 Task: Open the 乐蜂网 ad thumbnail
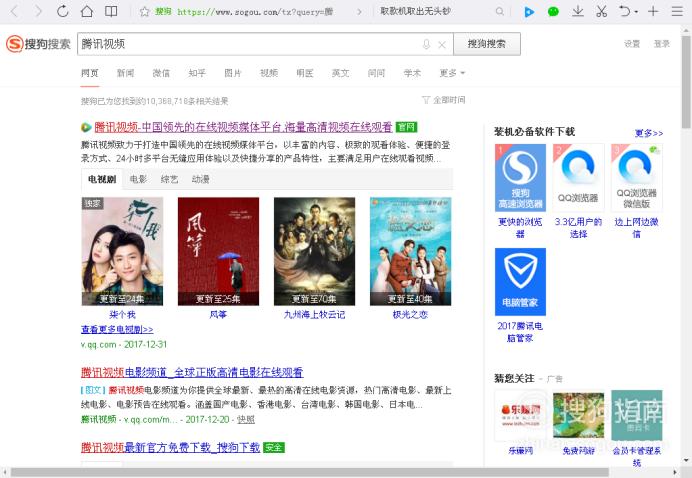click(520, 415)
